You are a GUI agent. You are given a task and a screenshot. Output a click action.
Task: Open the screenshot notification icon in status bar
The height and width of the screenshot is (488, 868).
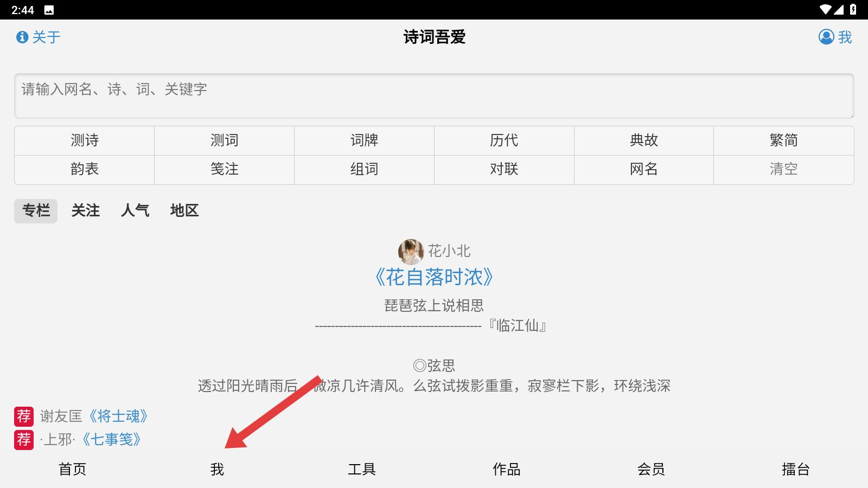pos(49,10)
